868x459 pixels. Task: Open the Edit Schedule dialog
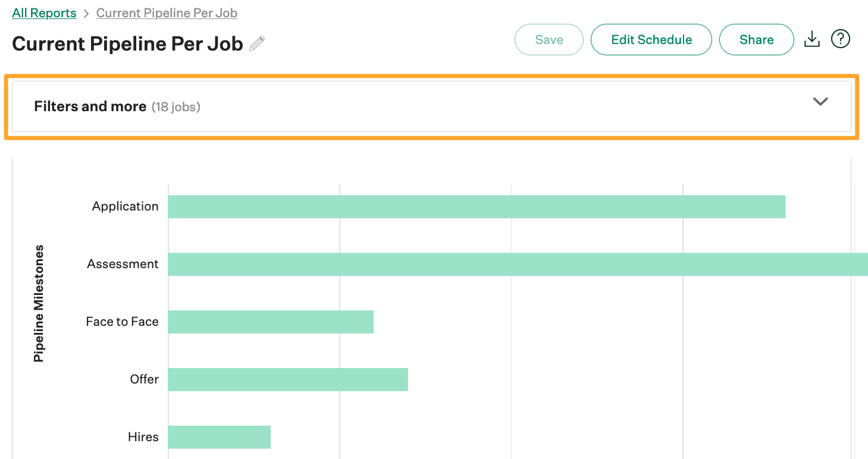tap(651, 39)
